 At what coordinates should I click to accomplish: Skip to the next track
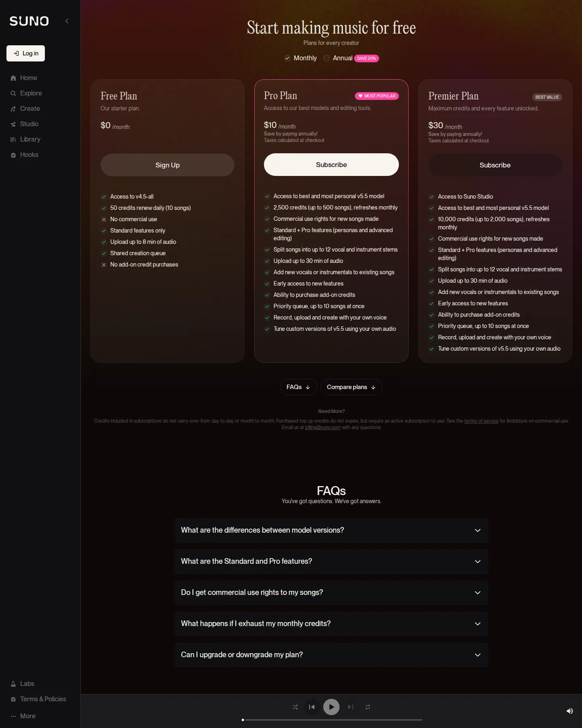351,707
